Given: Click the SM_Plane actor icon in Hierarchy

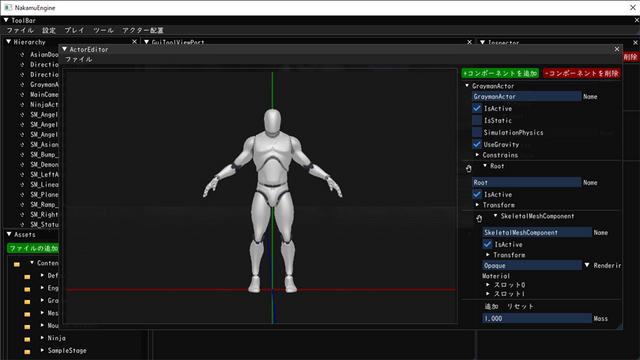Looking at the screenshot, I should tap(22, 195).
